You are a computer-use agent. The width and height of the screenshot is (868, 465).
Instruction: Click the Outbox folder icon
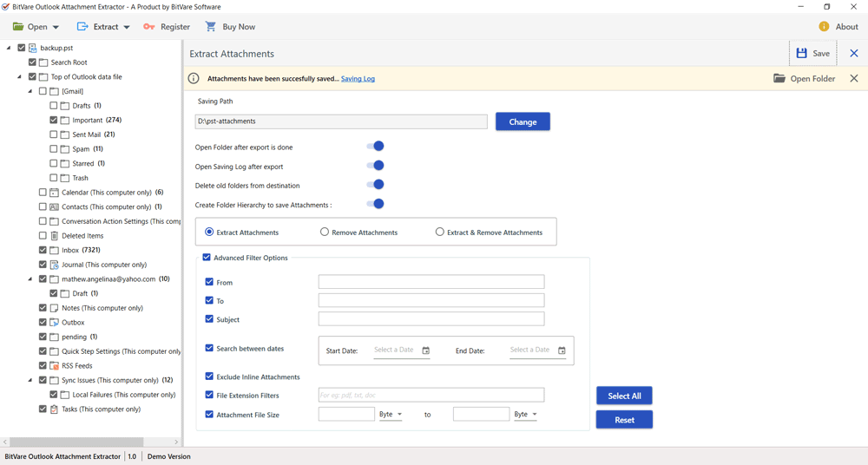pyautogui.click(x=54, y=322)
